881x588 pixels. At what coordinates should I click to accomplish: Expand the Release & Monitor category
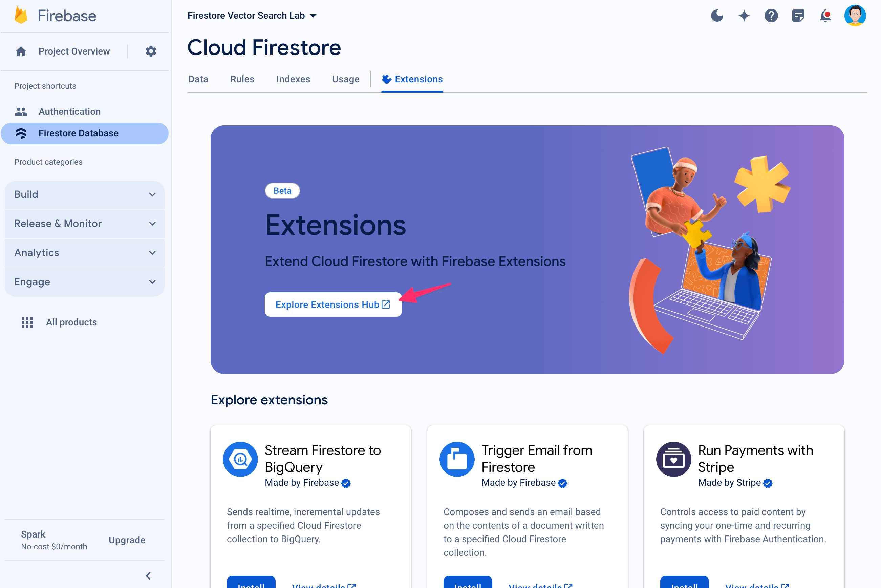[x=85, y=223]
